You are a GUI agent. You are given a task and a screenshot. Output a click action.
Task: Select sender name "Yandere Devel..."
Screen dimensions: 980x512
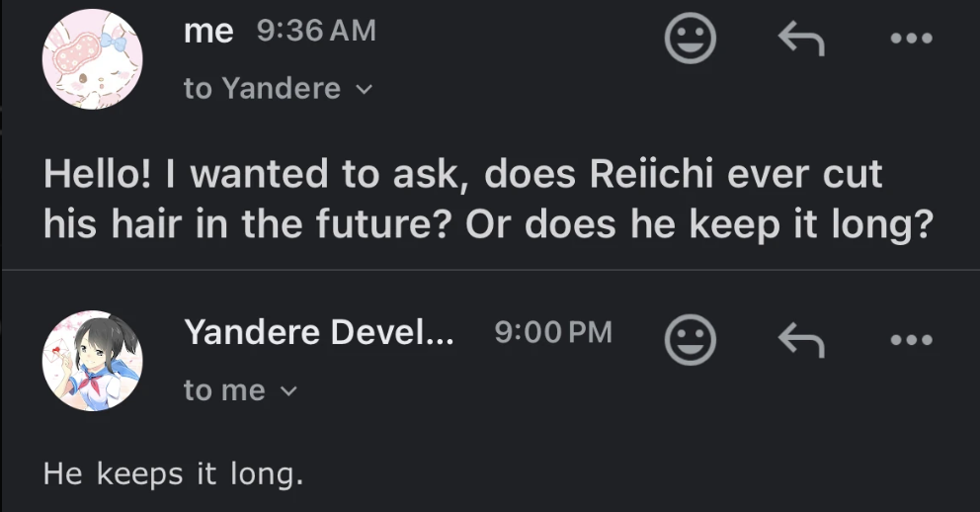(319, 333)
